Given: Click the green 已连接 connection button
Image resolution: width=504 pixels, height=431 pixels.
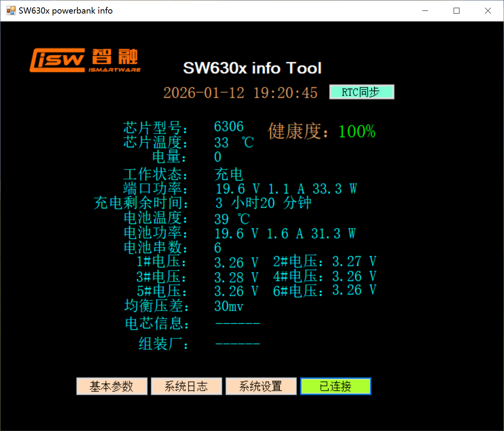Looking at the screenshot, I should coord(335,386).
